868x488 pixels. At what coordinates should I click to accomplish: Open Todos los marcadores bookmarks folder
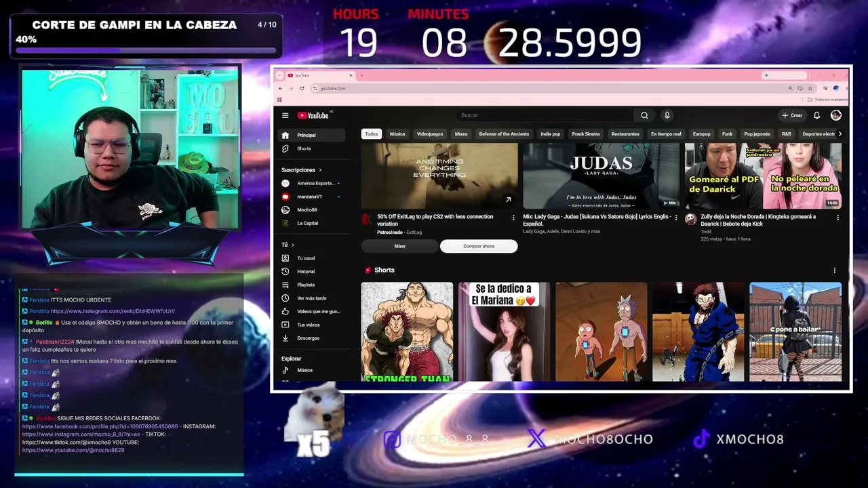[827, 100]
